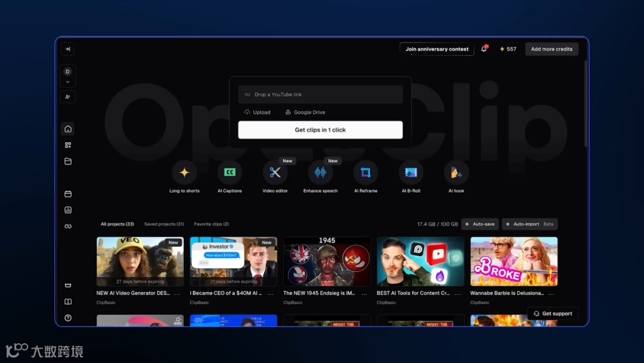Click the 557 credits indicator

coord(508,49)
